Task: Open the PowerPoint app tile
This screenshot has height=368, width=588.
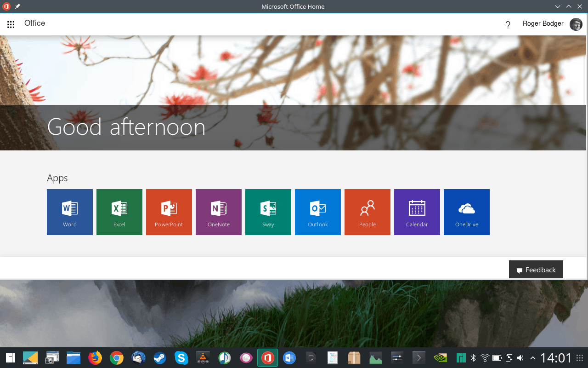Action: (x=169, y=212)
